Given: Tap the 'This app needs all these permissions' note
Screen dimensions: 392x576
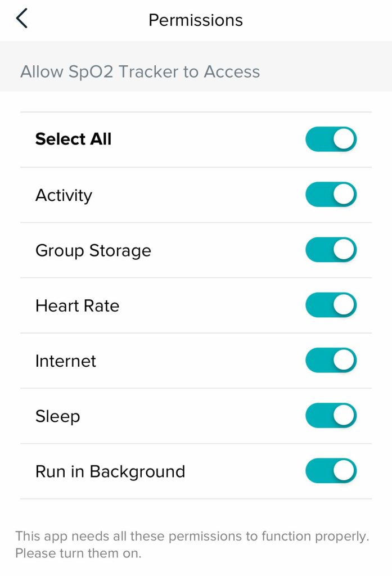Looking at the screenshot, I should (192, 536).
